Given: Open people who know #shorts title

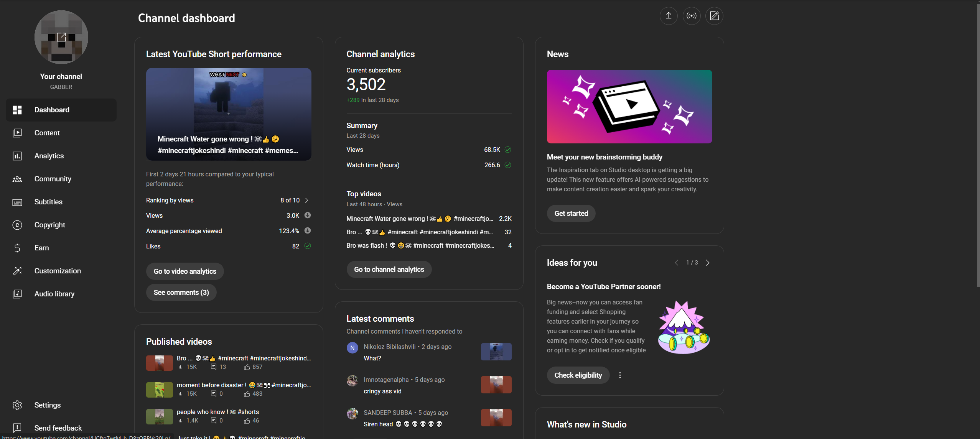Looking at the screenshot, I should tap(218, 412).
